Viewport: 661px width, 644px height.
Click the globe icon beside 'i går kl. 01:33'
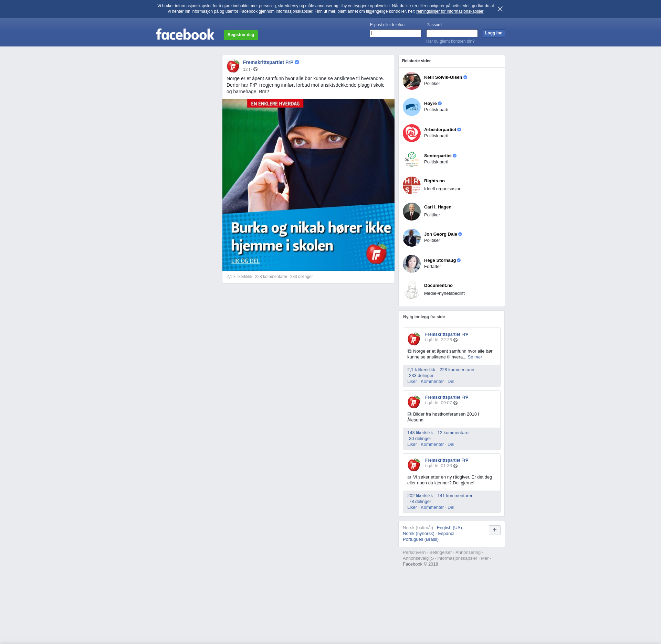[x=455, y=466]
